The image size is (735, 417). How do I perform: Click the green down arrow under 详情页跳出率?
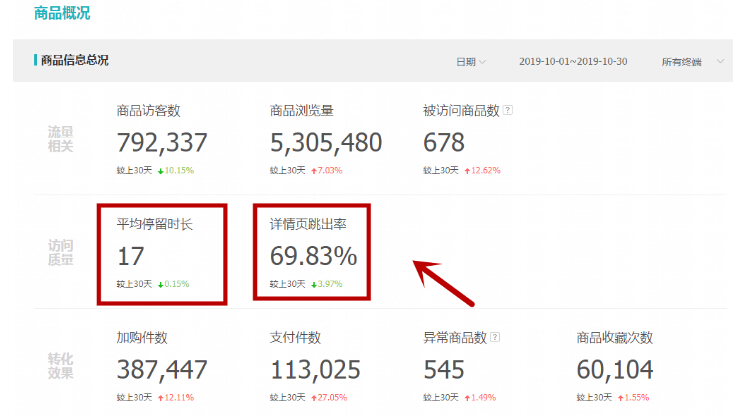click(311, 284)
